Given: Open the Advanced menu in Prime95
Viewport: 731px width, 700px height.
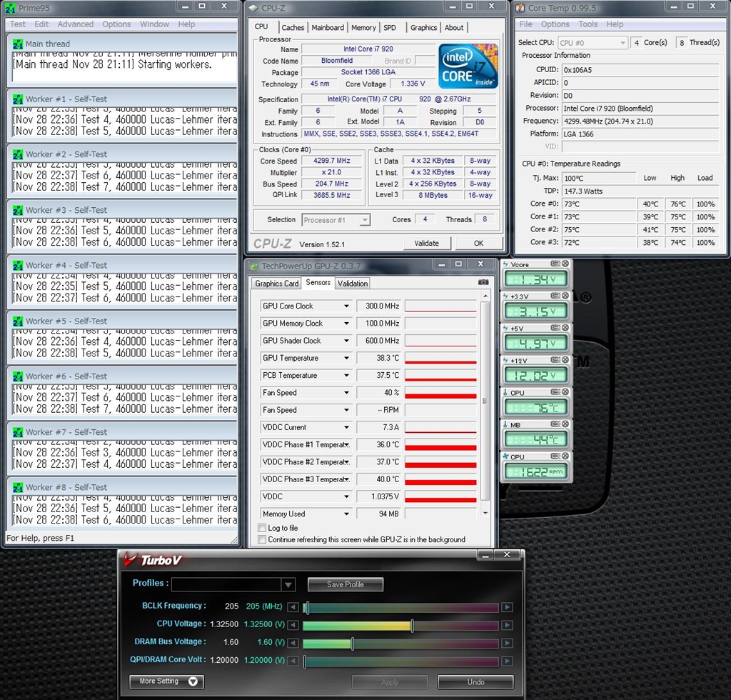Looking at the screenshot, I should (x=75, y=24).
